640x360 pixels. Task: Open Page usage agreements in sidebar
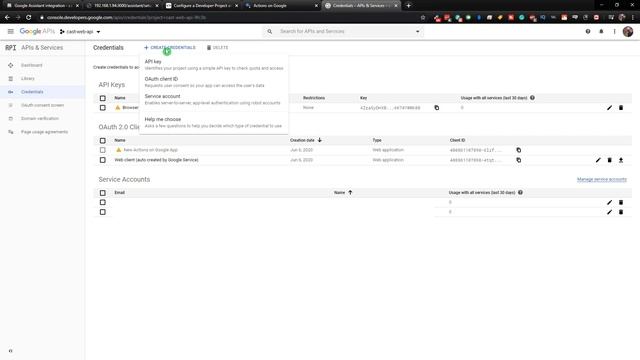[44, 132]
